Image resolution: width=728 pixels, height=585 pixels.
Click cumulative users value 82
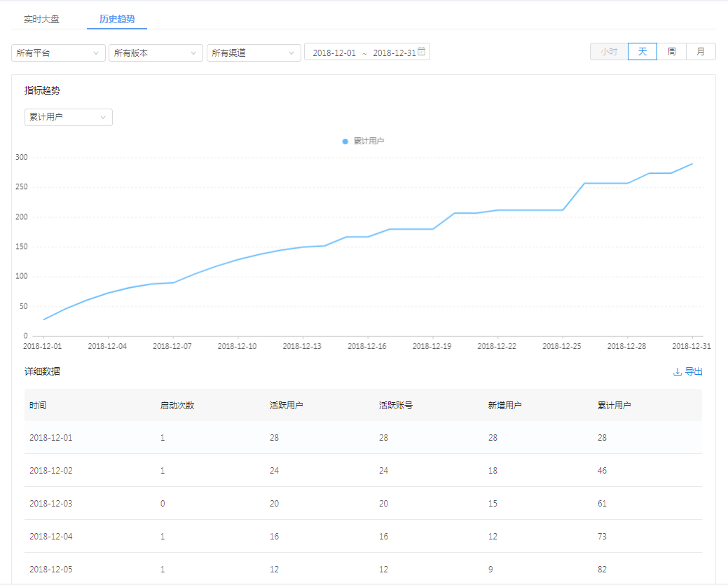click(x=602, y=570)
